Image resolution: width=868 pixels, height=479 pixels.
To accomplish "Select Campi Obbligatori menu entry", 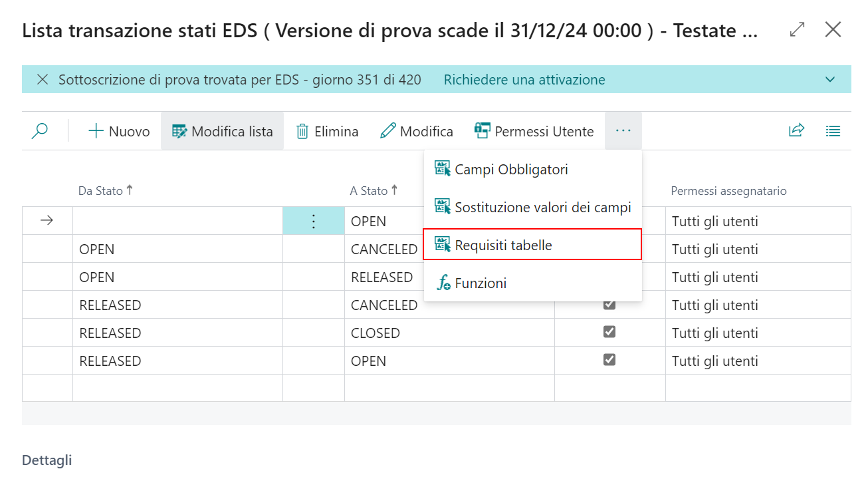I will pos(532,170).
